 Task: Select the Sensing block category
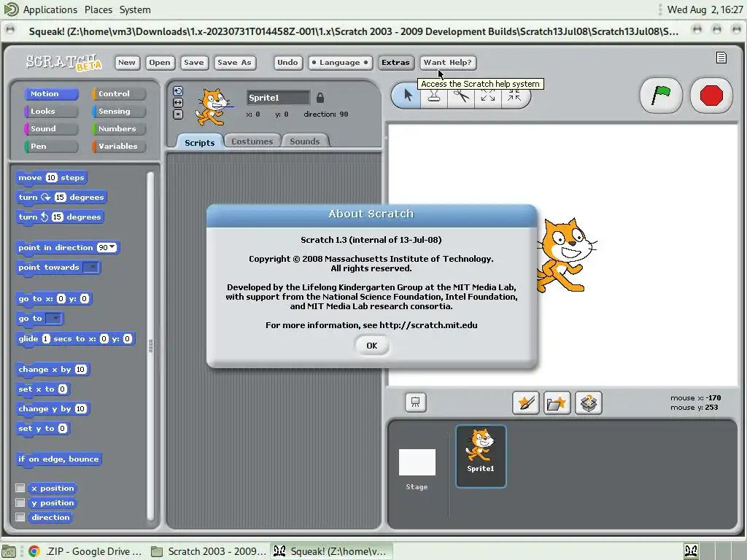pyautogui.click(x=119, y=111)
